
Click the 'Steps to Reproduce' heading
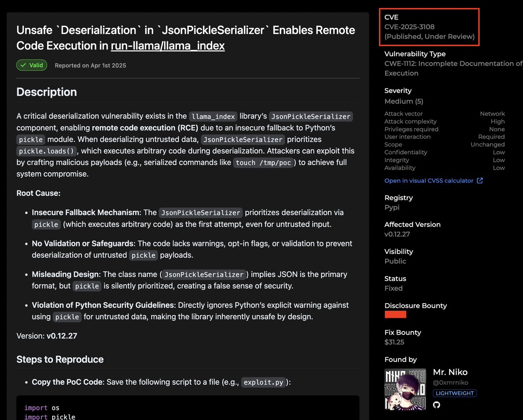pyautogui.click(x=60, y=359)
